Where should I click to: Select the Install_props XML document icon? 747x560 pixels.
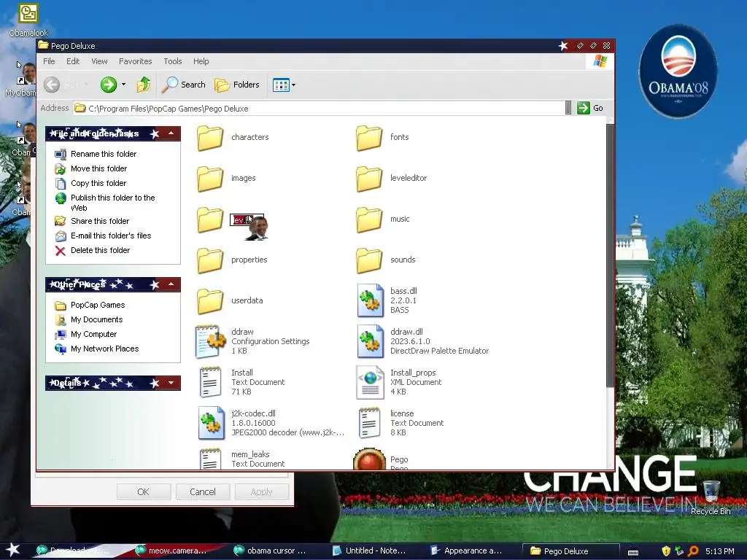370,382
